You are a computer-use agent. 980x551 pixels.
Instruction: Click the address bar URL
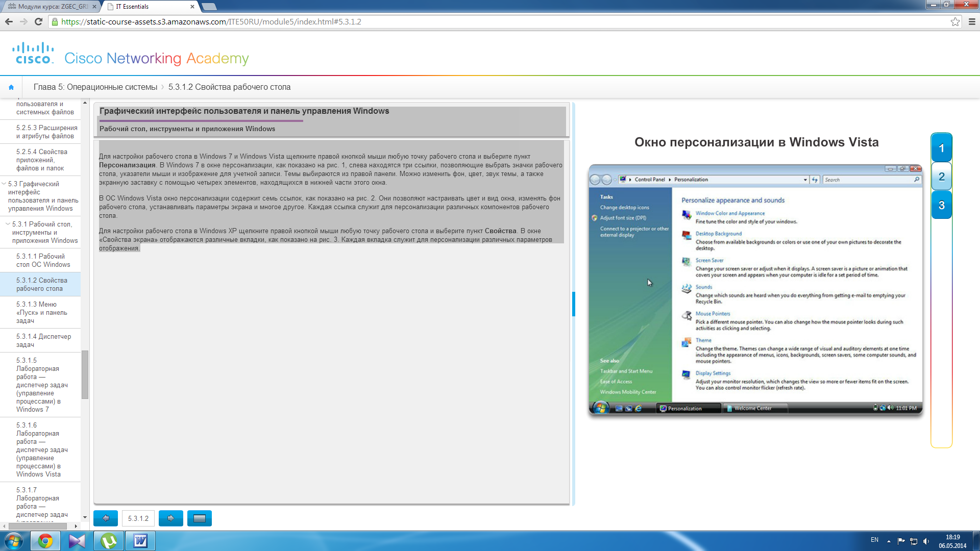(x=211, y=22)
